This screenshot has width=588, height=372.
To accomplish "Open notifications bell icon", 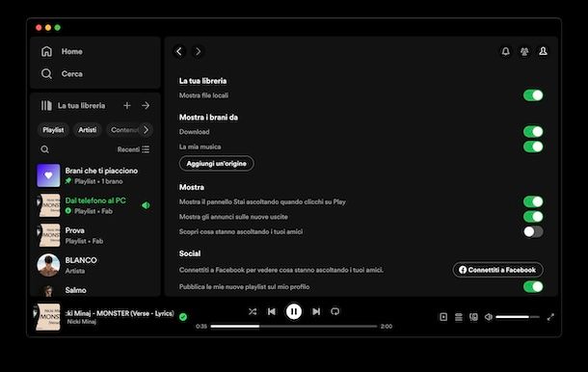I will click(x=505, y=51).
